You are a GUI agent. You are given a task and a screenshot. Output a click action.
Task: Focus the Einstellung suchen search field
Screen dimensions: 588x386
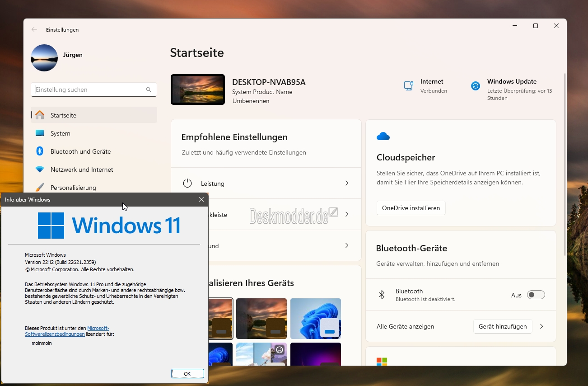coord(94,89)
